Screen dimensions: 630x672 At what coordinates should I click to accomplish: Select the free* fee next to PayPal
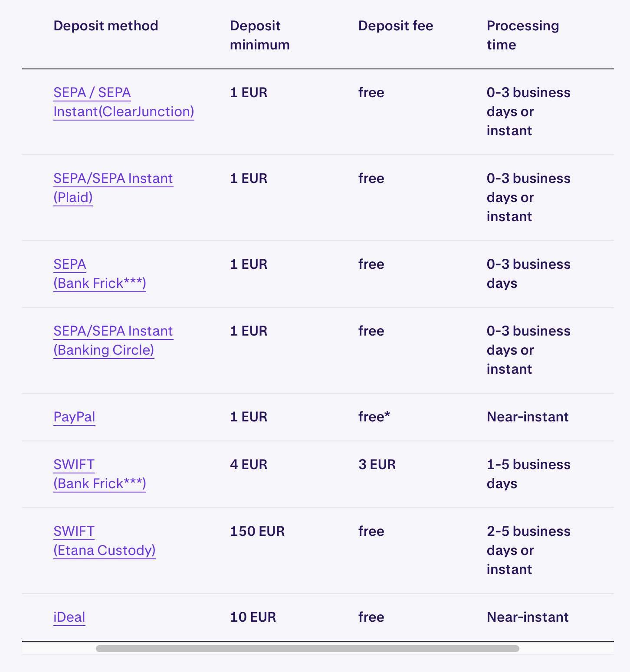pyautogui.click(x=374, y=417)
